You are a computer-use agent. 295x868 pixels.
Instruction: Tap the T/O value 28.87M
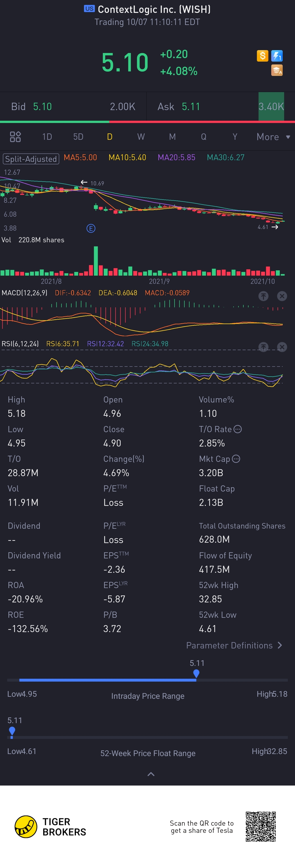[23, 473]
